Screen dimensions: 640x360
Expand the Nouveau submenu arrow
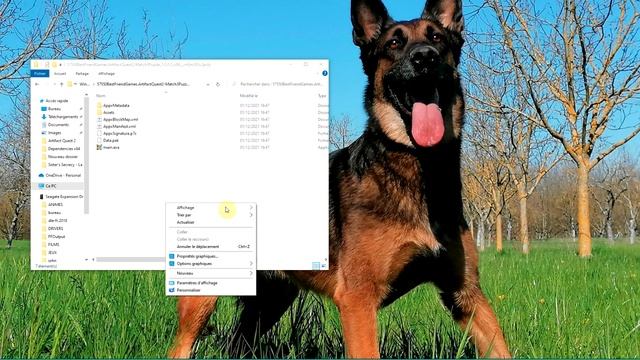(251, 273)
